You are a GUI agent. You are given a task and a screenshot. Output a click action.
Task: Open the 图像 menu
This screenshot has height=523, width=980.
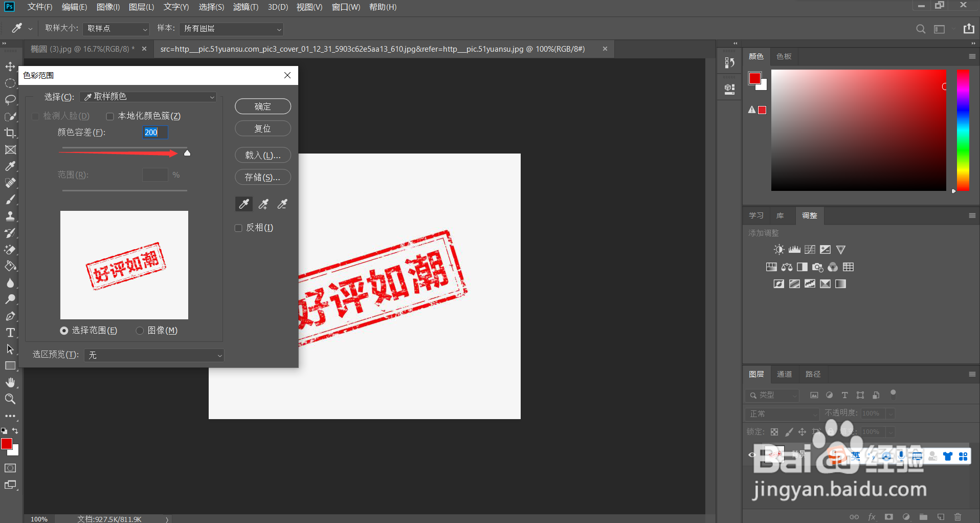(108, 7)
